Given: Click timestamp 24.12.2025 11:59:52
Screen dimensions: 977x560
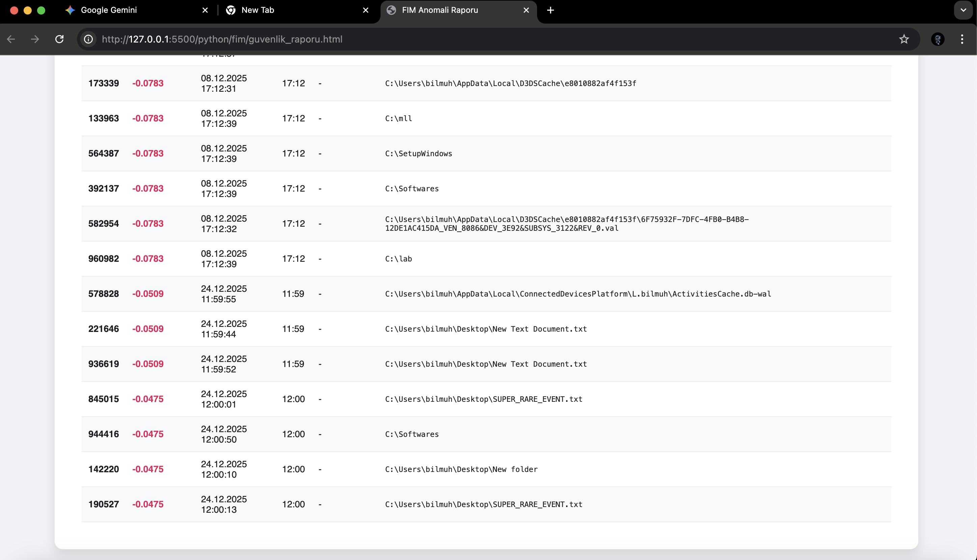Looking at the screenshot, I should tap(224, 364).
